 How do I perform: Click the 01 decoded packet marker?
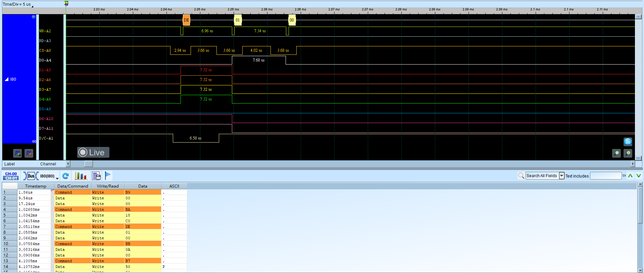tap(238, 20)
